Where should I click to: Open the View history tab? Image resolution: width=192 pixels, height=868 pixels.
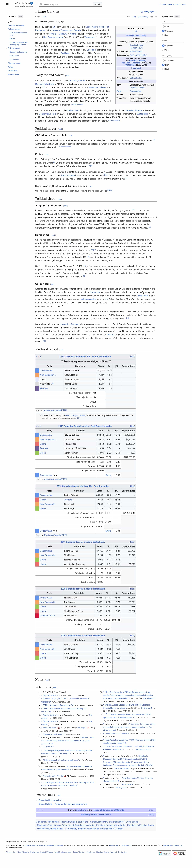[143, 17]
